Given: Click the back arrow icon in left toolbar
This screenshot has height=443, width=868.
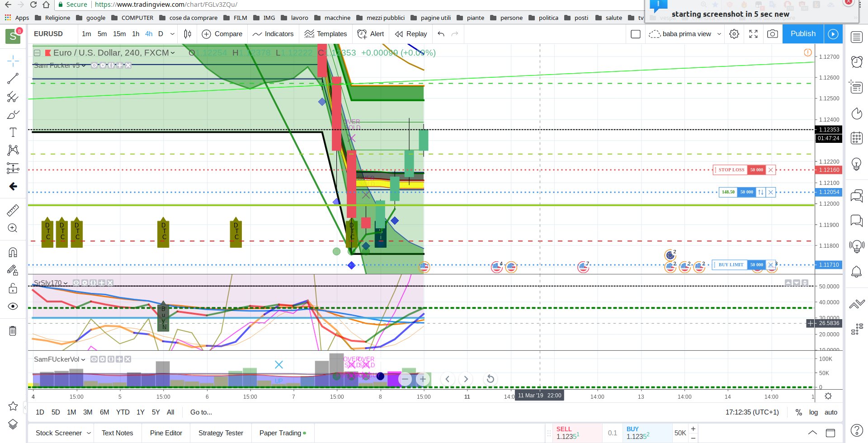Looking at the screenshot, I should tap(13, 186).
